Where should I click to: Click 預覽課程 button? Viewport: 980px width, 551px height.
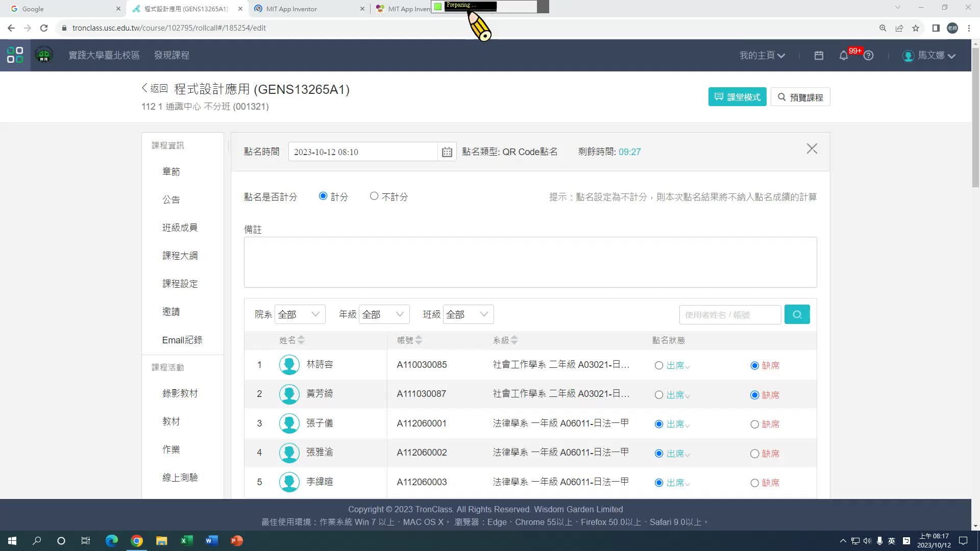coord(800,97)
